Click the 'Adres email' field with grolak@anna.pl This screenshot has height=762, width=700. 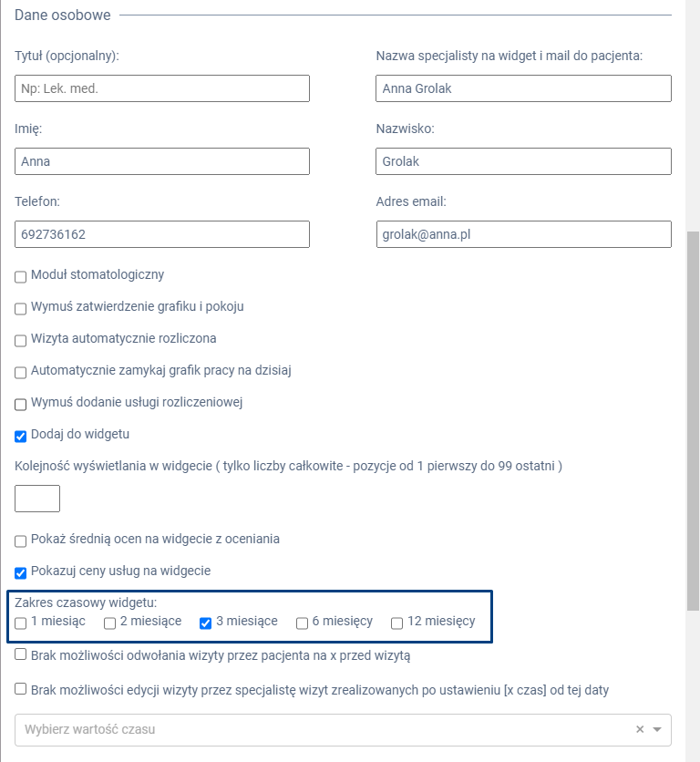pyautogui.click(x=523, y=234)
